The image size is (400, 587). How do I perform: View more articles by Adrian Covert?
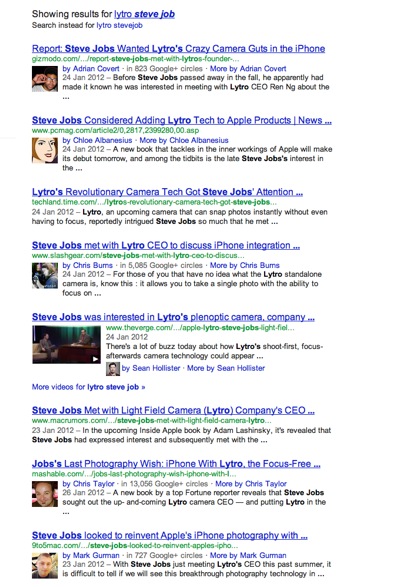coord(248,69)
